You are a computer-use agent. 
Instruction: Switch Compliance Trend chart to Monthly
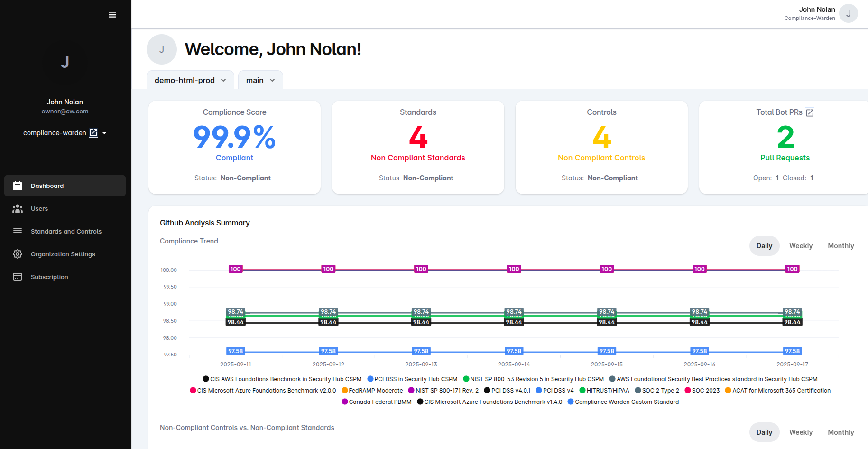840,246
